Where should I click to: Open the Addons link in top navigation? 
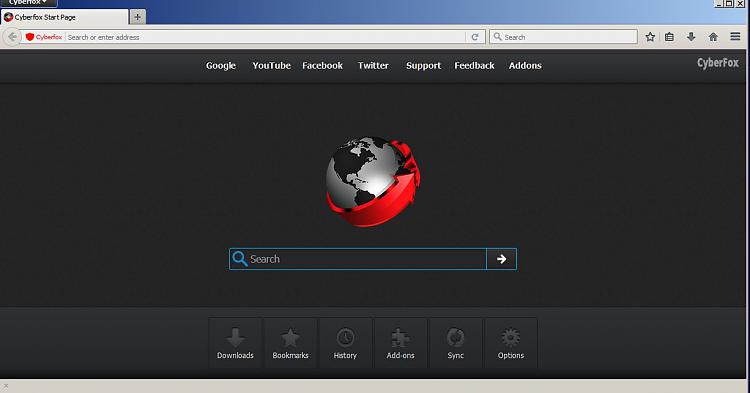click(525, 66)
